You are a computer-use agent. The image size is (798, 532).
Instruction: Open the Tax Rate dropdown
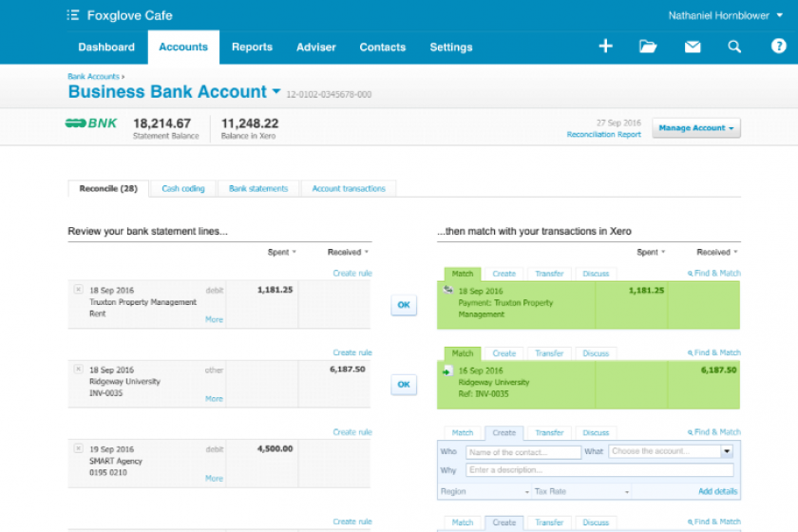click(x=581, y=491)
